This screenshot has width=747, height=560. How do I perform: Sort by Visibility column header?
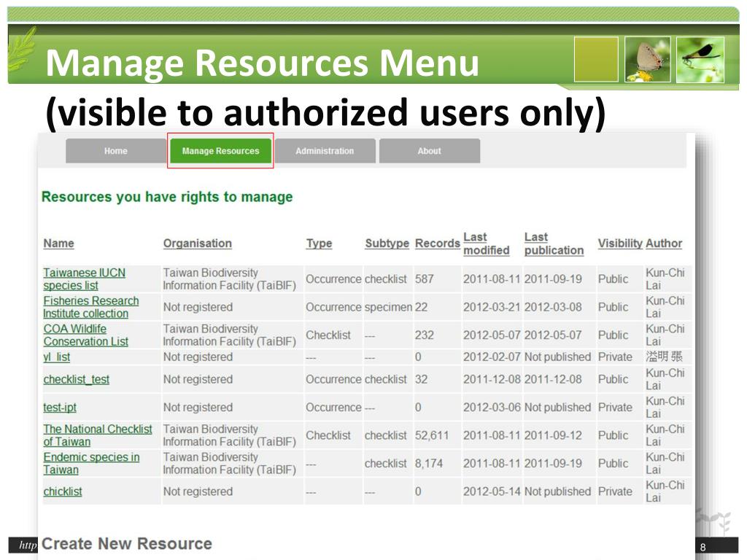620,244
